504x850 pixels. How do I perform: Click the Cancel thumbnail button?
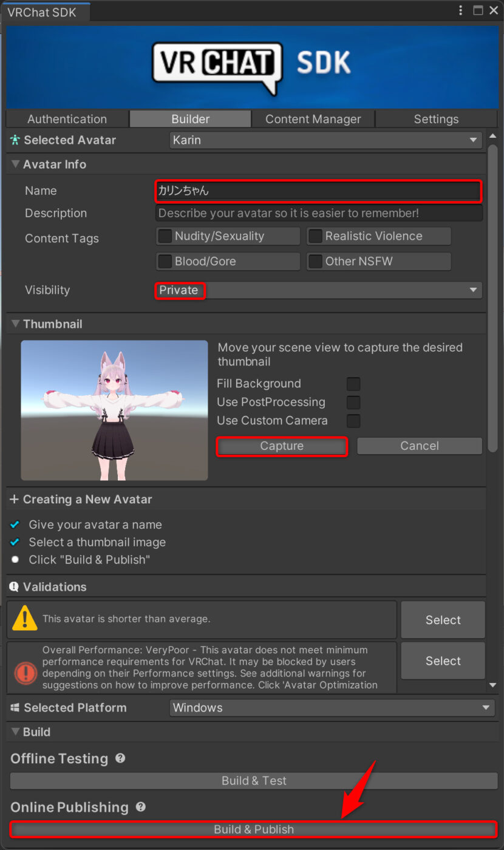(420, 446)
